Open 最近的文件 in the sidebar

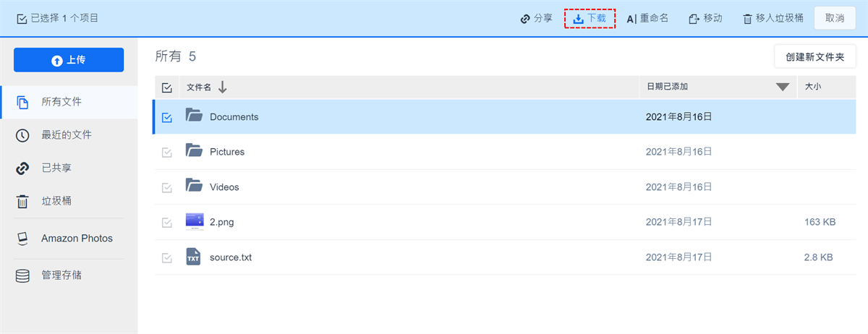coord(66,135)
